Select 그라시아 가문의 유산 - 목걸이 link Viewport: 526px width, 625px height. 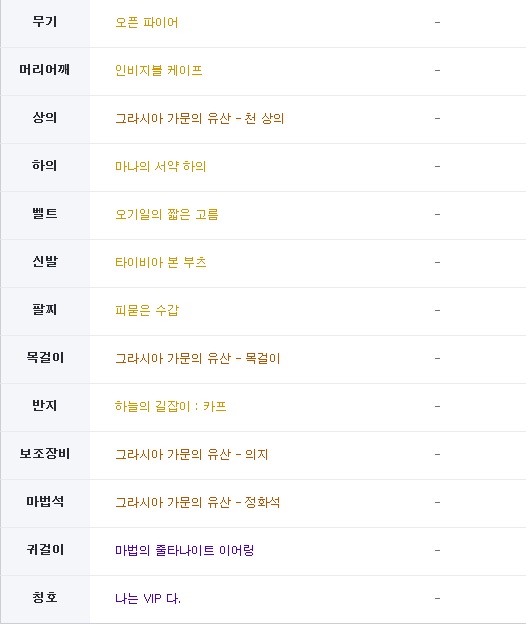(198, 358)
